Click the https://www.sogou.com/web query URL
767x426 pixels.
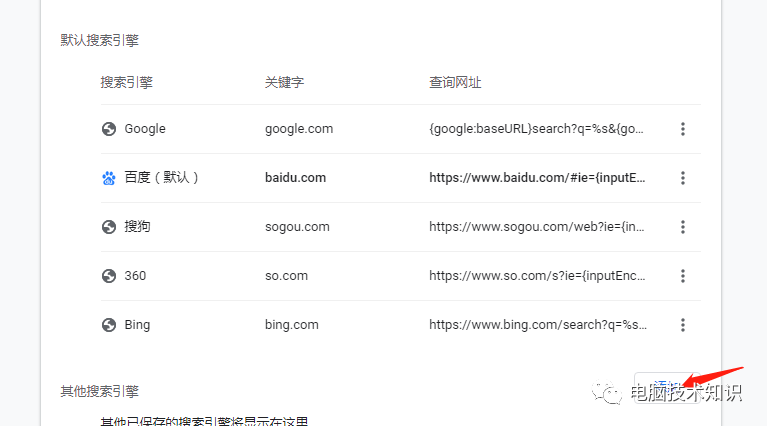tap(537, 227)
